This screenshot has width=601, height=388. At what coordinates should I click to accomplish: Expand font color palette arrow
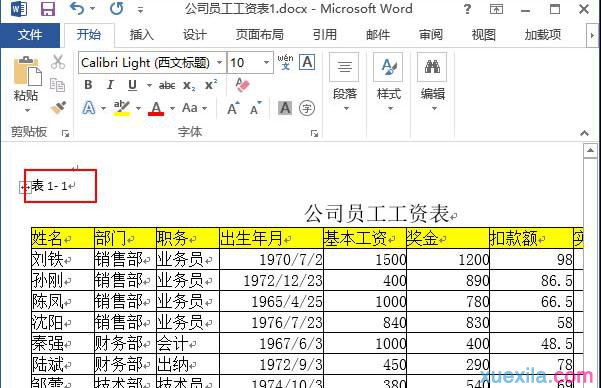click(172, 109)
